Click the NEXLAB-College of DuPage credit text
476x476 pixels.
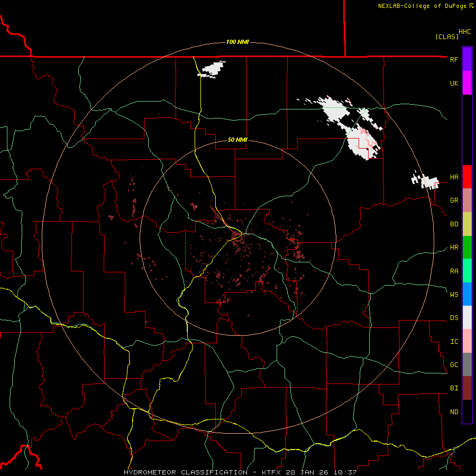(x=422, y=6)
